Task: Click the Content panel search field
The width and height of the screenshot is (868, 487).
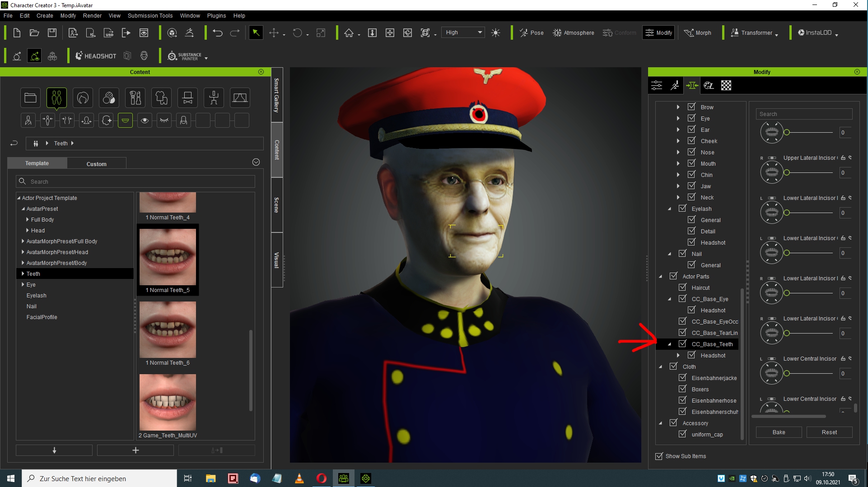Action: 135,181
